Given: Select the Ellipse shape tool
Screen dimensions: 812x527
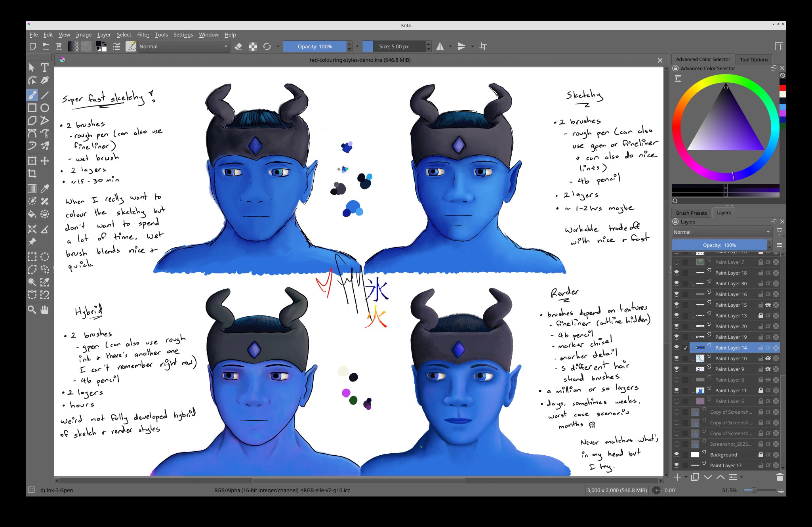Looking at the screenshot, I should pyautogui.click(x=45, y=108).
